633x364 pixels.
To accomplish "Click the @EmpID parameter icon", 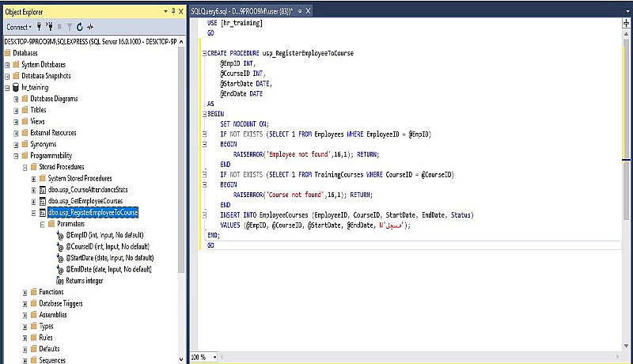I will coord(60,235).
